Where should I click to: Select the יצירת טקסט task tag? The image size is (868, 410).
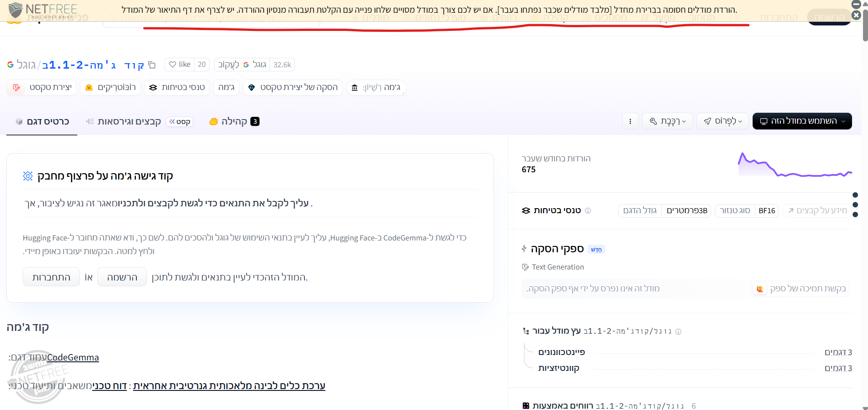41,87
